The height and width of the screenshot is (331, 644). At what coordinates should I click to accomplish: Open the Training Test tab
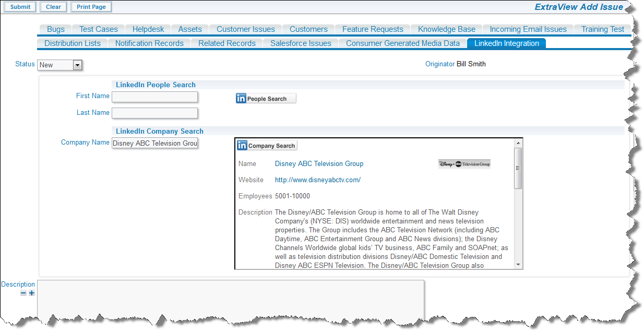click(603, 29)
